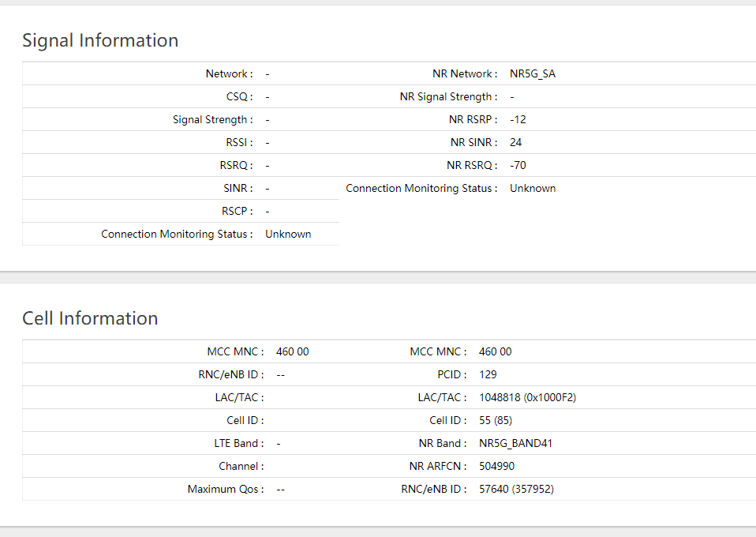Viewport: 756px width, 537px height.
Task: Select the NR5G_SA network value
Action: point(533,74)
